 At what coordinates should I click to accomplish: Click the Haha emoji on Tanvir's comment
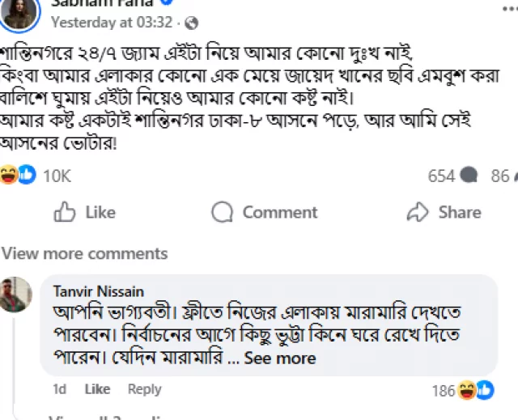point(467,391)
